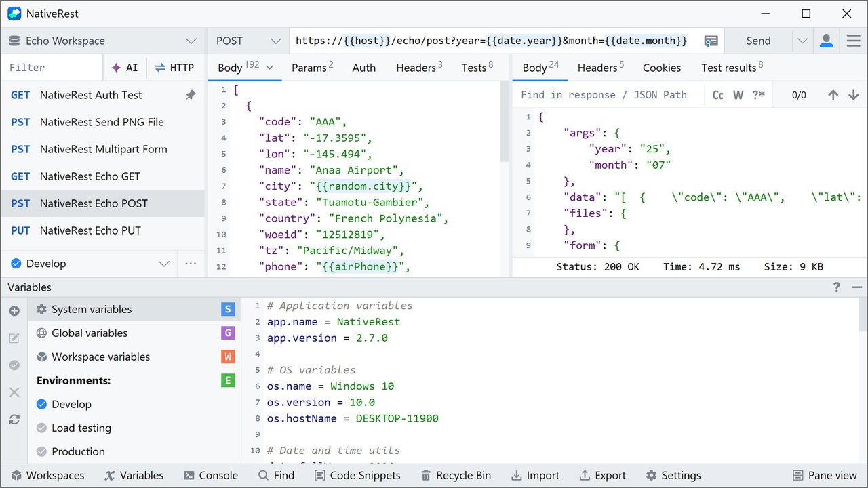This screenshot has width=868, height=488.
Task: Open Code Snippets from bottom bar
Action: (357, 475)
